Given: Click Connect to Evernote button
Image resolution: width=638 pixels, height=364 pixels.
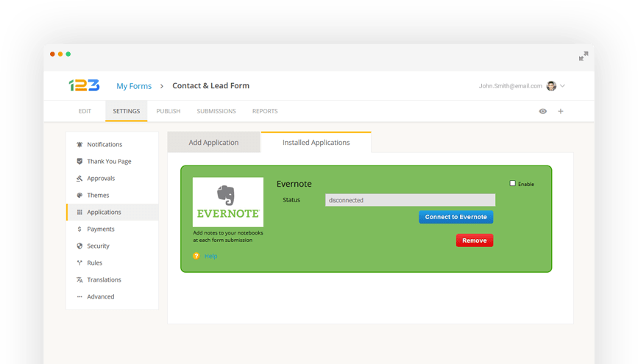Looking at the screenshot, I should click(456, 217).
